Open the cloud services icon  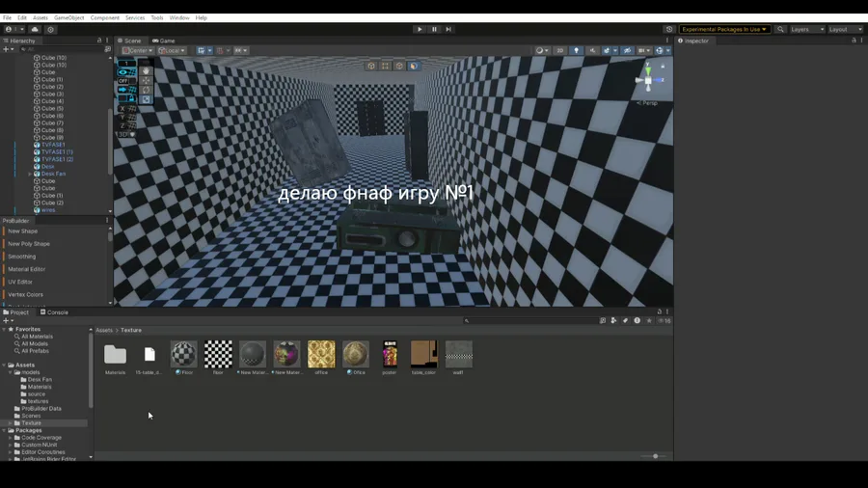(x=35, y=29)
